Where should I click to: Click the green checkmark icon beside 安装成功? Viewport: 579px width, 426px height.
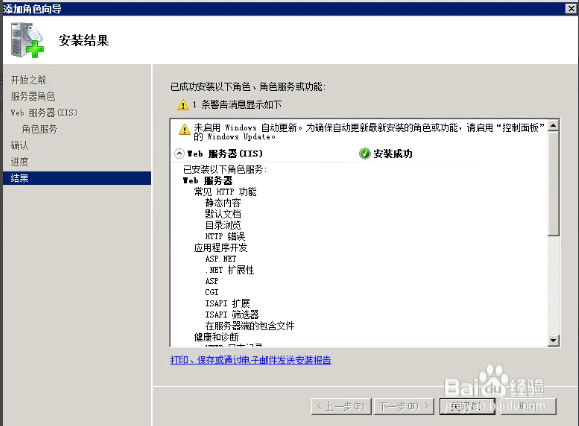[x=364, y=154]
